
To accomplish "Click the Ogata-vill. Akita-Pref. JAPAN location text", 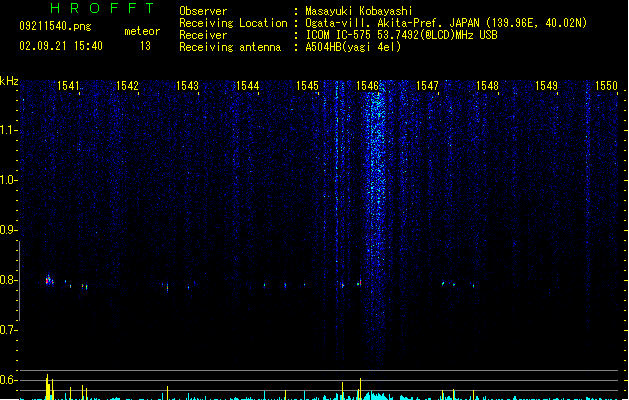I will (446, 23).
